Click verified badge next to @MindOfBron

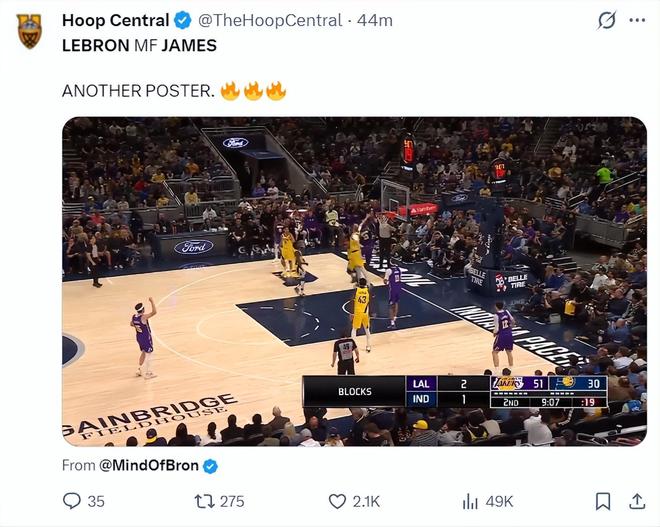pyautogui.click(x=210, y=466)
